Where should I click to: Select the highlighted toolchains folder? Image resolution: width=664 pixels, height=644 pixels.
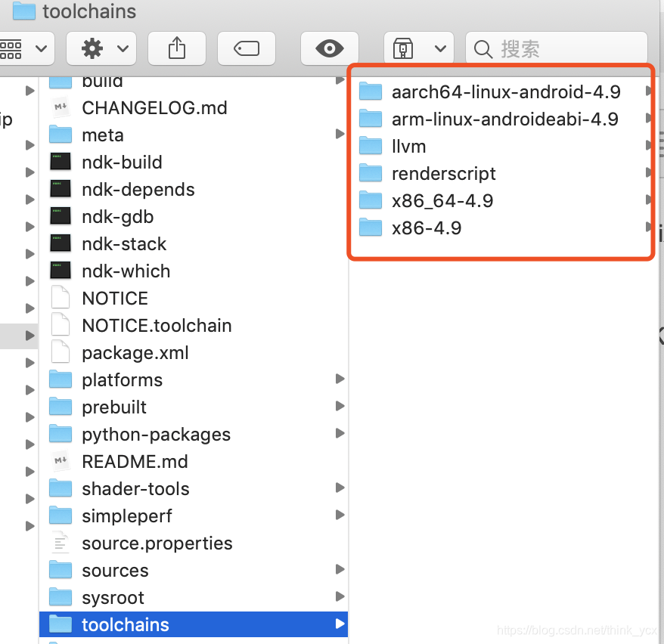click(x=194, y=624)
